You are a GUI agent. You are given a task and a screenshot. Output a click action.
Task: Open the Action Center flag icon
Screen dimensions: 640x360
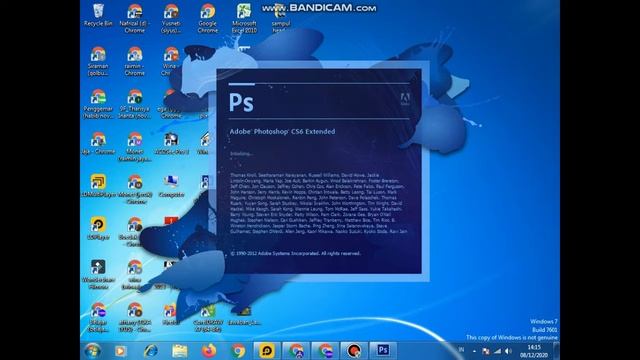pos(486,351)
